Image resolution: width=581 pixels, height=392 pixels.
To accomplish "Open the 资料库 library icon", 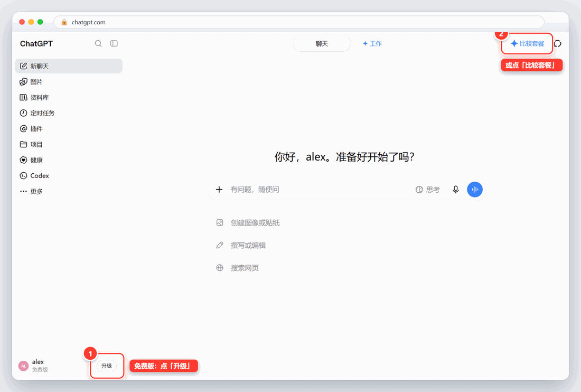I will 23,97.
